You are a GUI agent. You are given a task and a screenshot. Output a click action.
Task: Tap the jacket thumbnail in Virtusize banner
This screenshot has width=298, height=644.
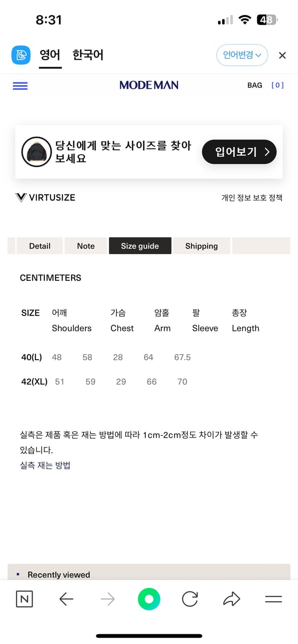(37, 152)
